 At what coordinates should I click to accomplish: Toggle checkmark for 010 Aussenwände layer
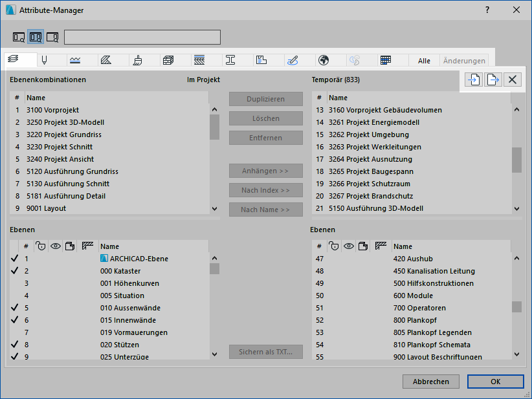click(x=14, y=308)
